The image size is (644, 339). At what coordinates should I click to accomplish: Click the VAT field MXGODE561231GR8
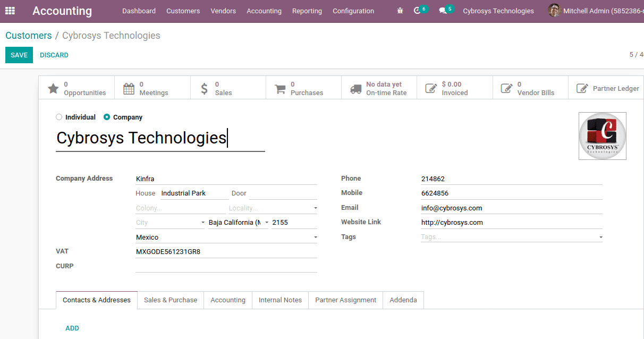[x=226, y=252]
